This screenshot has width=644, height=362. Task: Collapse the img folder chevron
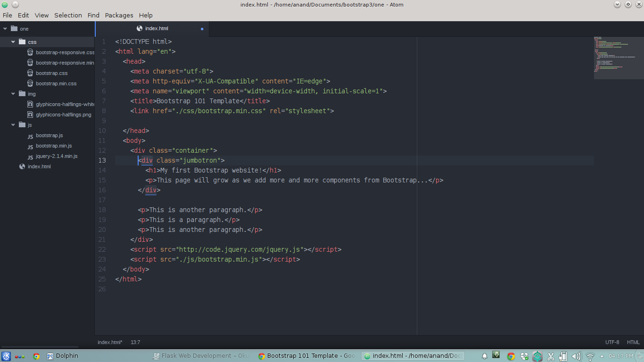(13, 94)
